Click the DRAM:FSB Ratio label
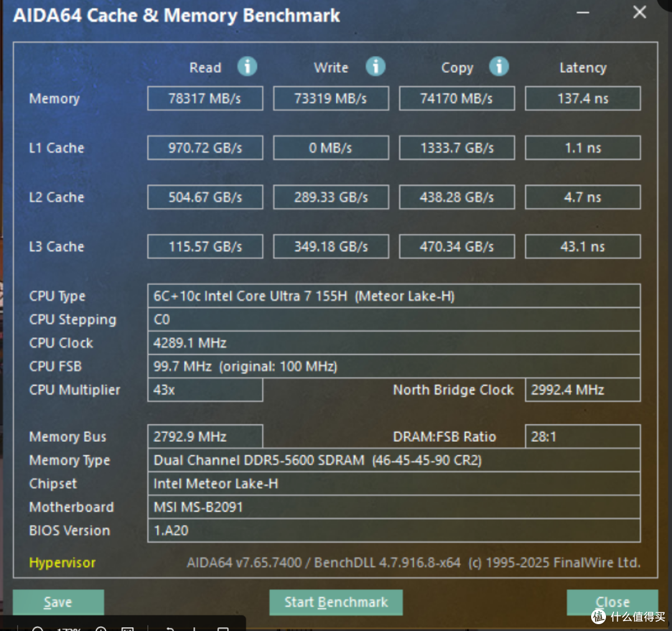This screenshot has width=672, height=631. tap(444, 436)
